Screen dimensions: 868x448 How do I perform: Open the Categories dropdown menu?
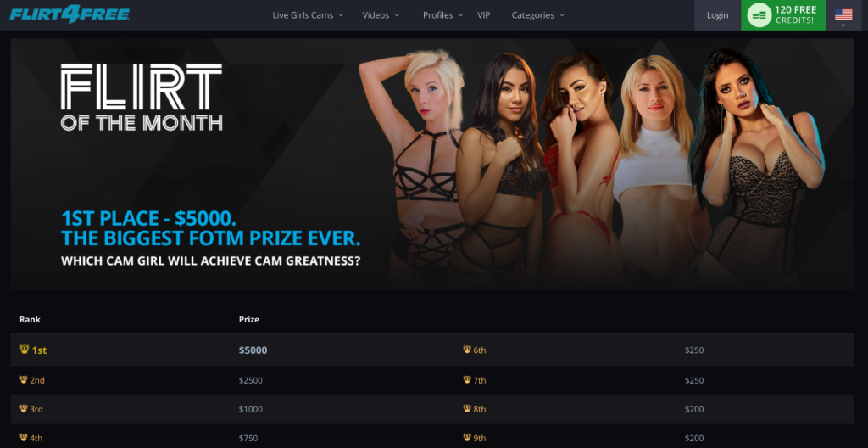click(x=538, y=15)
